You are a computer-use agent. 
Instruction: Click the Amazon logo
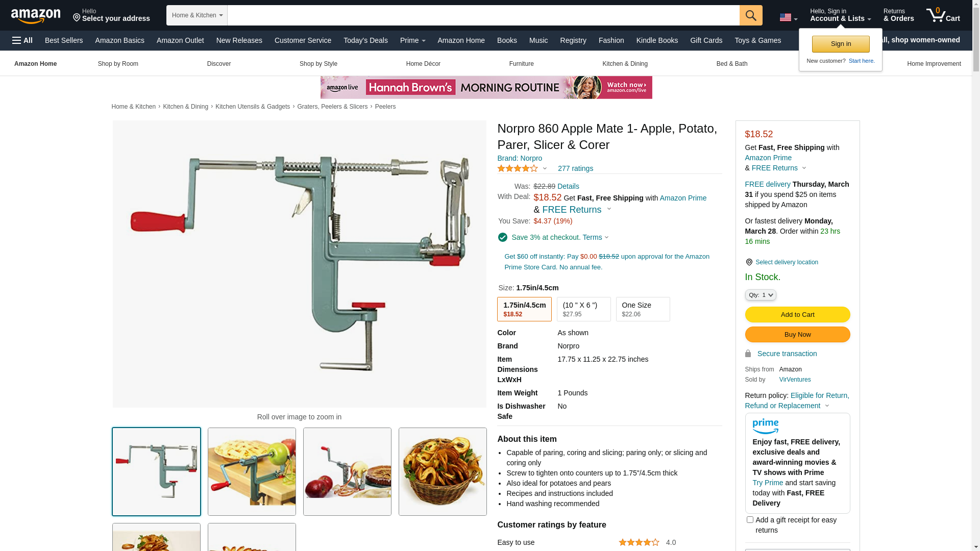pyautogui.click(x=36, y=16)
